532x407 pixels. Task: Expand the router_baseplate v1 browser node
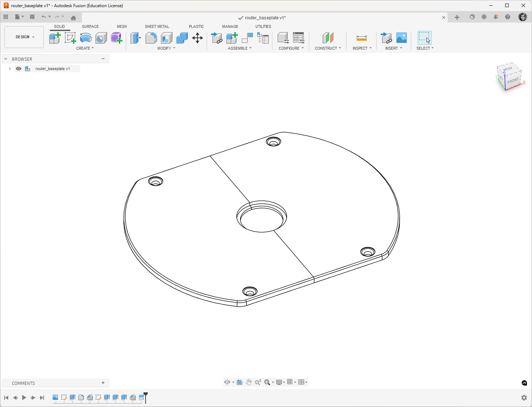pyautogui.click(x=10, y=69)
